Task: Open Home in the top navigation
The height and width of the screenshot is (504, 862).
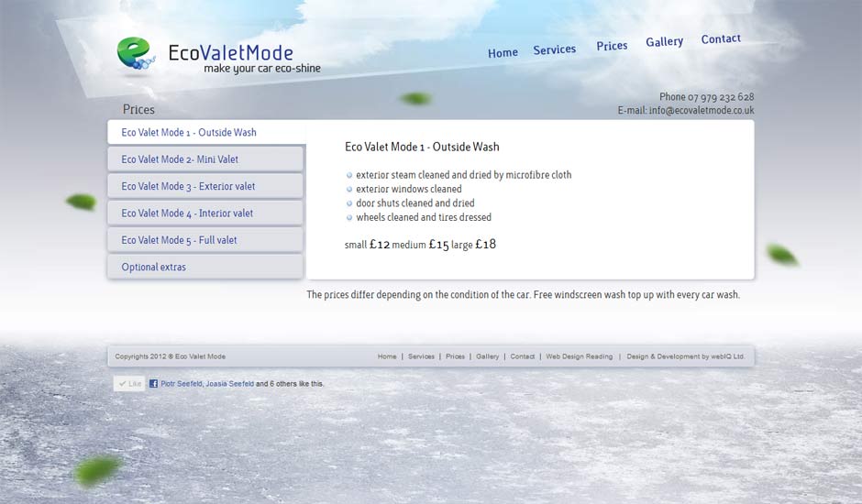Action: tap(503, 53)
